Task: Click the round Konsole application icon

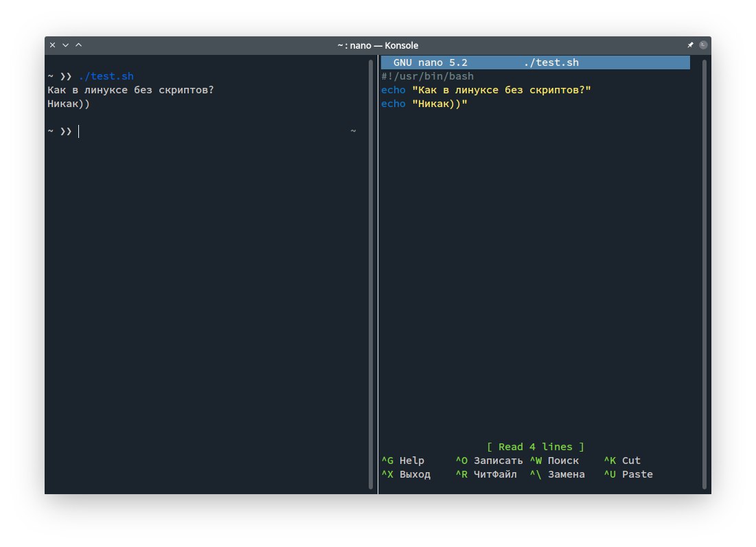Action: tap(702, 45)
